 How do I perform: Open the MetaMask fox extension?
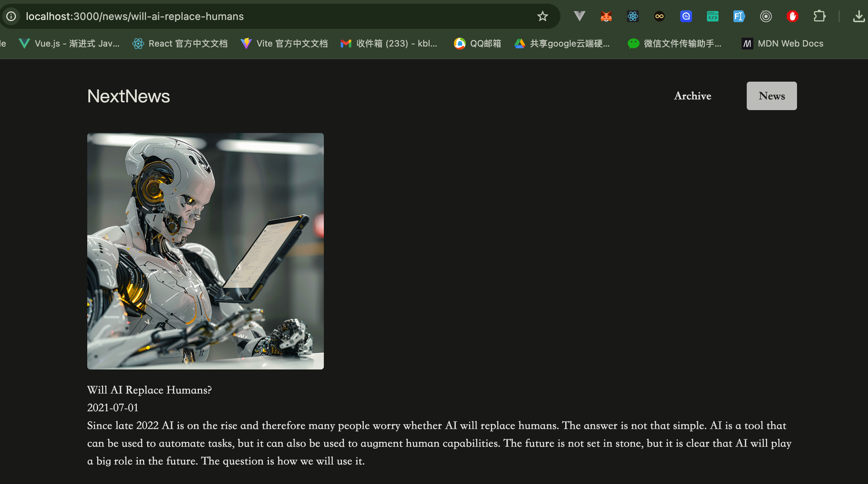(606, 16)
